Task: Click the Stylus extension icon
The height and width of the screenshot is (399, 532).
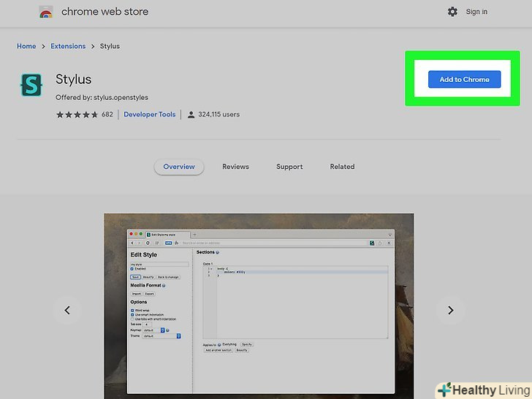Action: (x=31, y=85)
